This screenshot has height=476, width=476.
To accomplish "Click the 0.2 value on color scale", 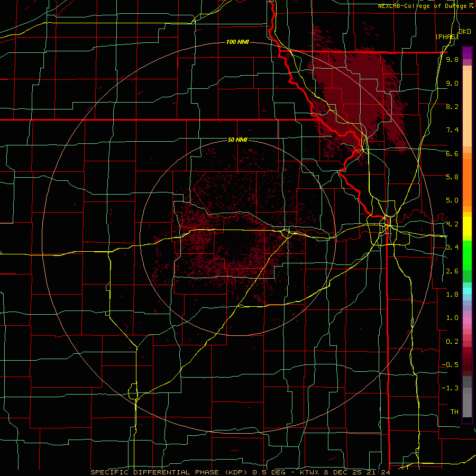I will pyautogui.click(x=452, y=342).
